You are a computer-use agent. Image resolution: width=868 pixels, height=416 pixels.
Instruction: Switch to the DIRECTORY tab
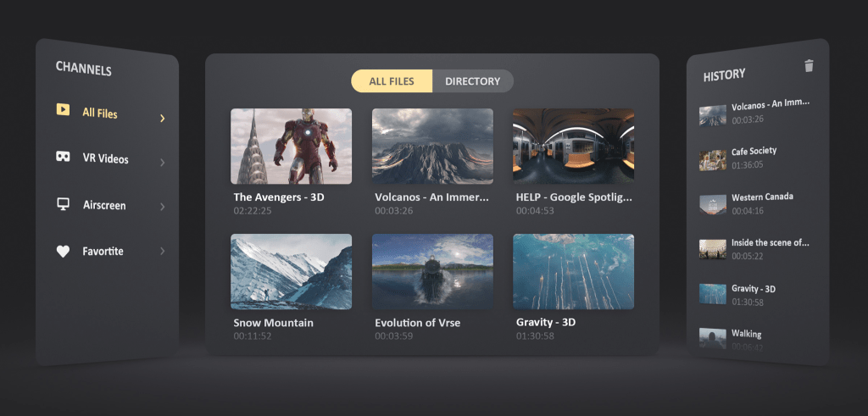pyautogui.click(x=473, y=81)
